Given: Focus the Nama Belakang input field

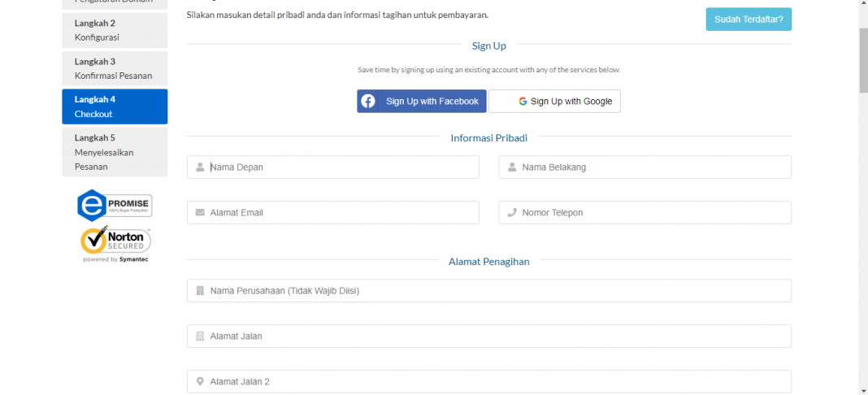Looking at the screenshot, I should (645, 167).
